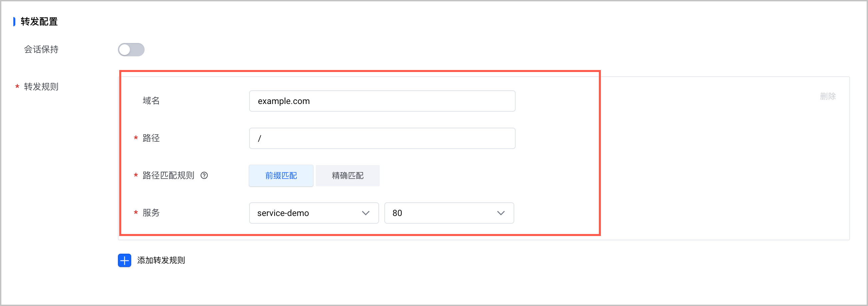Expand the port 80 dropdown

(x=449, y=213)
